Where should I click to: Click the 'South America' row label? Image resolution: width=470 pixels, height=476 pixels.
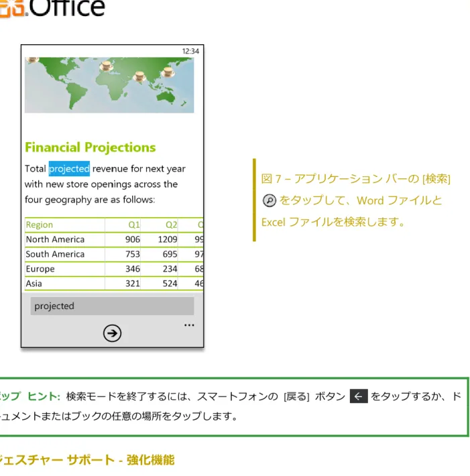click(x=55, y=254)
